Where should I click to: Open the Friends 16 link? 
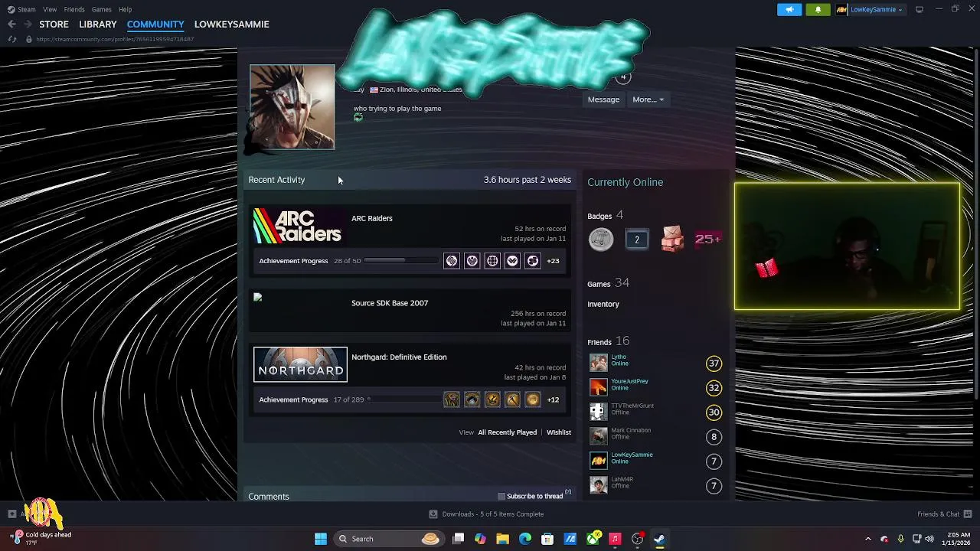coord(608,341)
